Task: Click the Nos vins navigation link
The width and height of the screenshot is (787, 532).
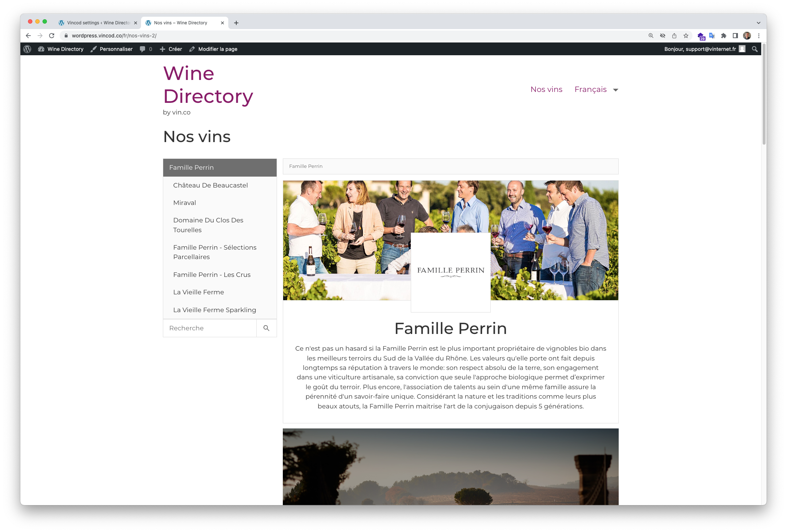Action: pyautogui.click(x=546, y=89)
